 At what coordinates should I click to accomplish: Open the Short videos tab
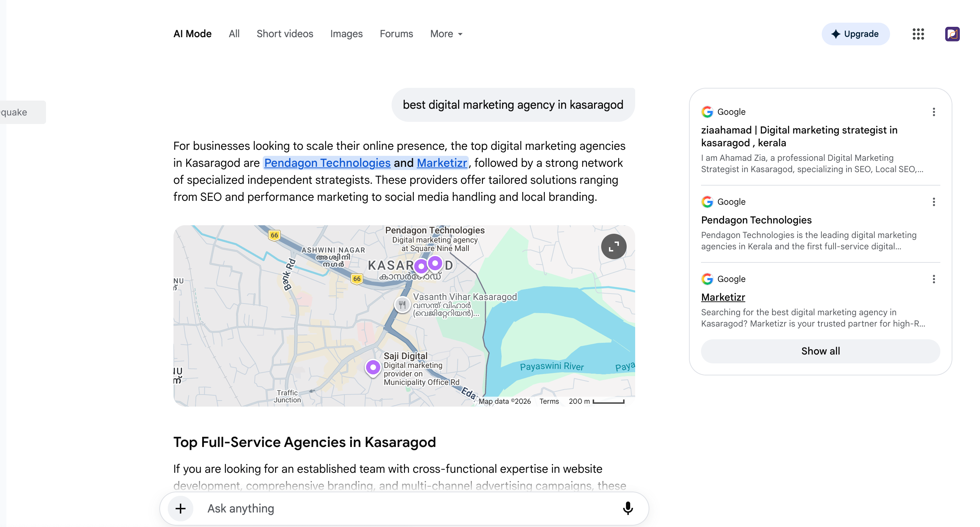click(x=285, y=34)
